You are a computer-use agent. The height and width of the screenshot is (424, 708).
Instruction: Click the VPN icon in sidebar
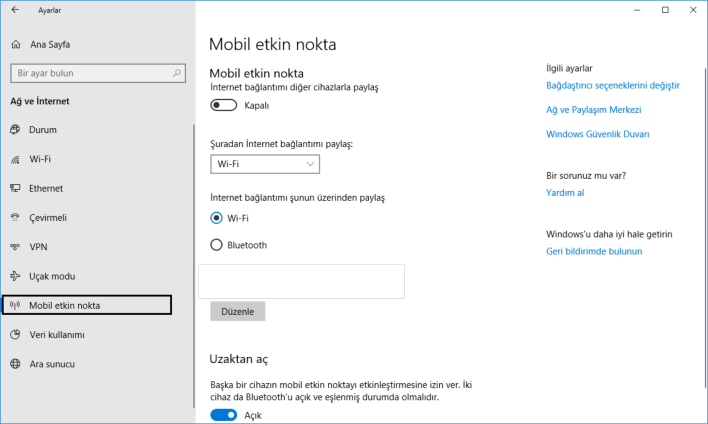tap(15, 247)
